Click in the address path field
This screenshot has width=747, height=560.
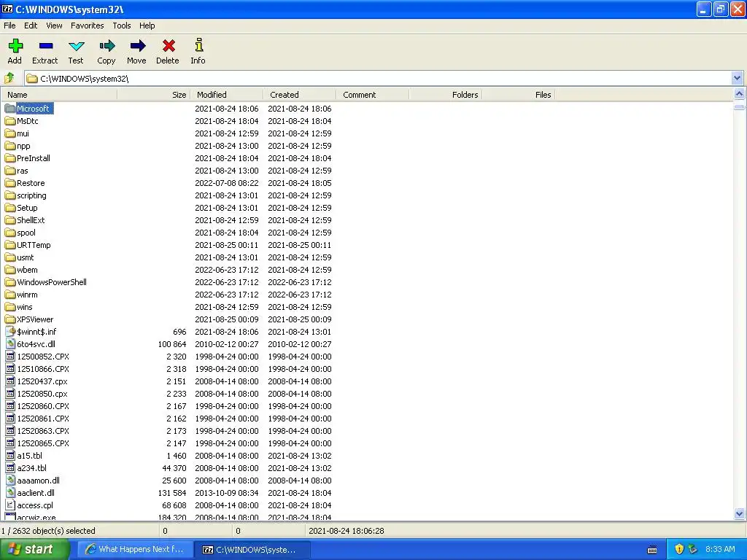click(x=377, y=78)
